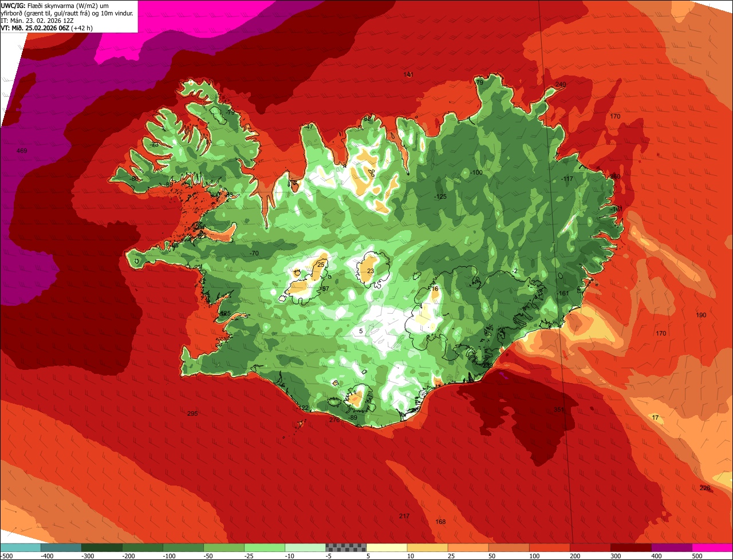Click the light green -50 to -25 legend swatch
This screenshot has height=560, width=733.
224,547
